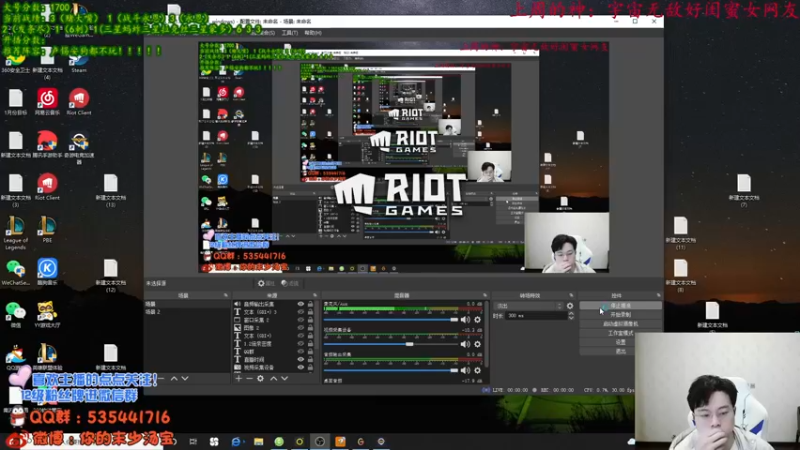Open source settings gear below sources list

260,379
